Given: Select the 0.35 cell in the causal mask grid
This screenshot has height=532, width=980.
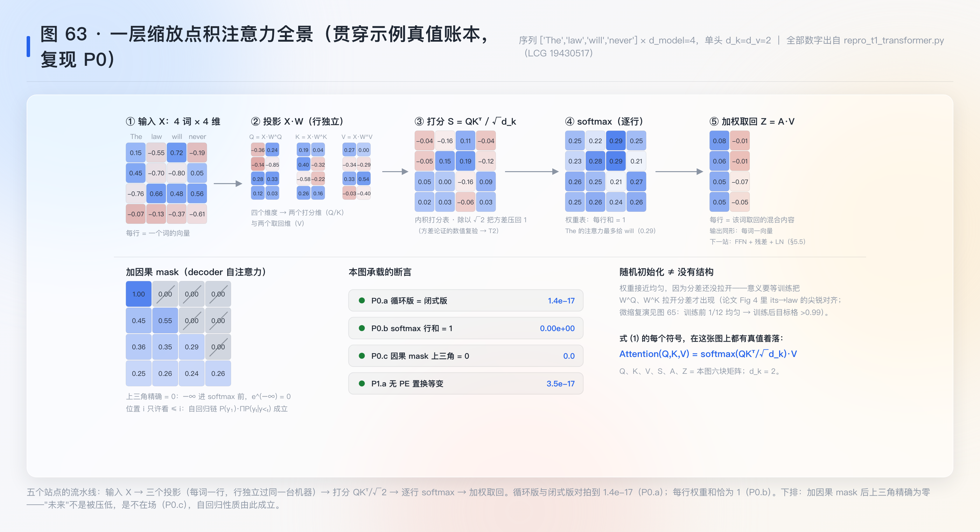Looking at the screenshot, I should tap(165, 347).
